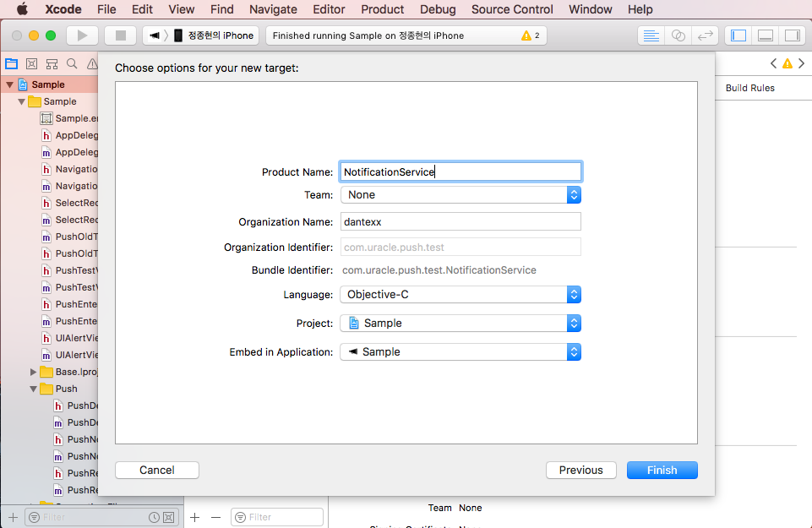Select the Sample project file

pos(48,84)
